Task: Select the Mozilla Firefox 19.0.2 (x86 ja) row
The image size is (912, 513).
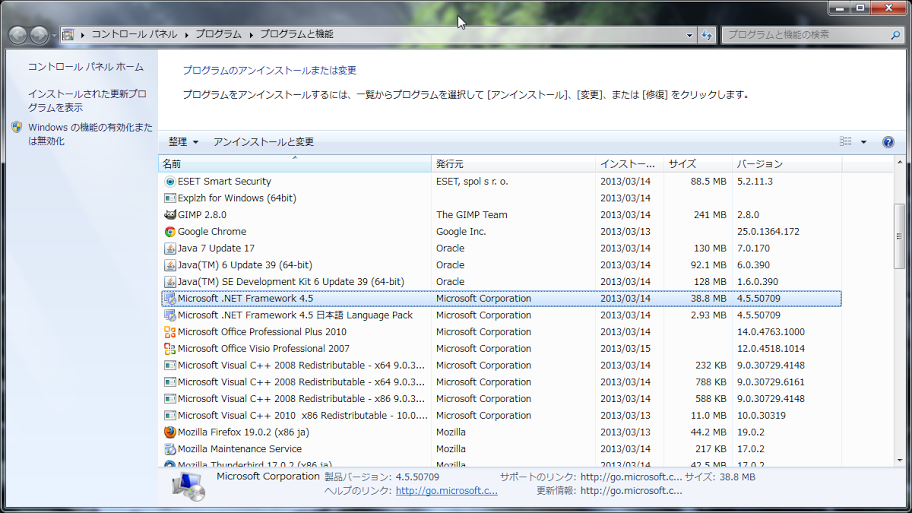Action: [501, 432]
